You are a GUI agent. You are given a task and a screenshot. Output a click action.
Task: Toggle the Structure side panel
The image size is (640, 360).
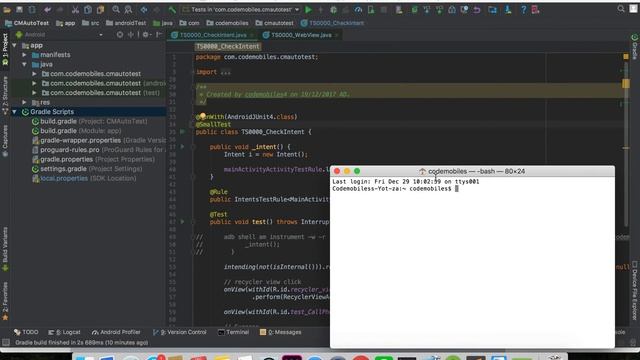(x=5, y=95)
